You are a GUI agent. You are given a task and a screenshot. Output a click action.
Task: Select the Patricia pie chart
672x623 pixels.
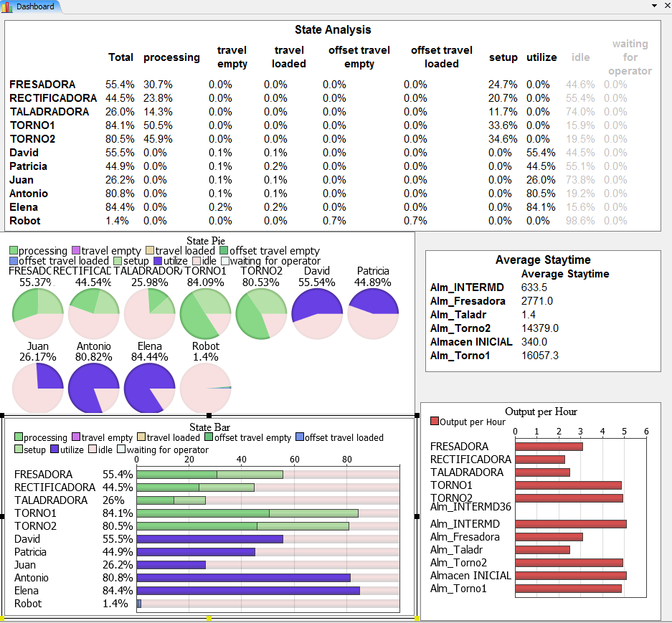click(x=372, y=315)
